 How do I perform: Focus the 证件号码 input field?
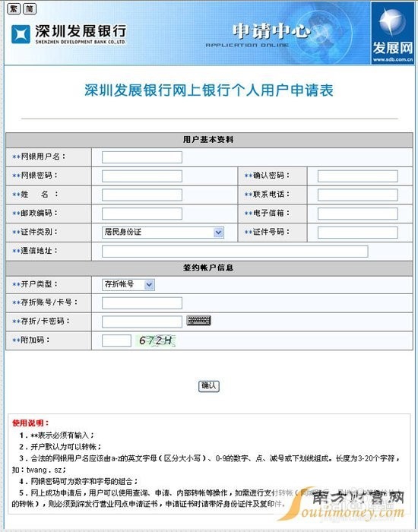(x=358, y=233)
